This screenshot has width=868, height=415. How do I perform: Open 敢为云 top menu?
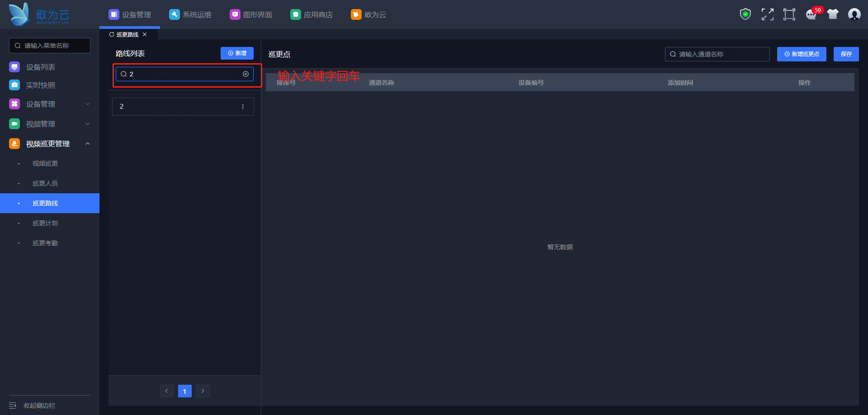pos(368,14)
